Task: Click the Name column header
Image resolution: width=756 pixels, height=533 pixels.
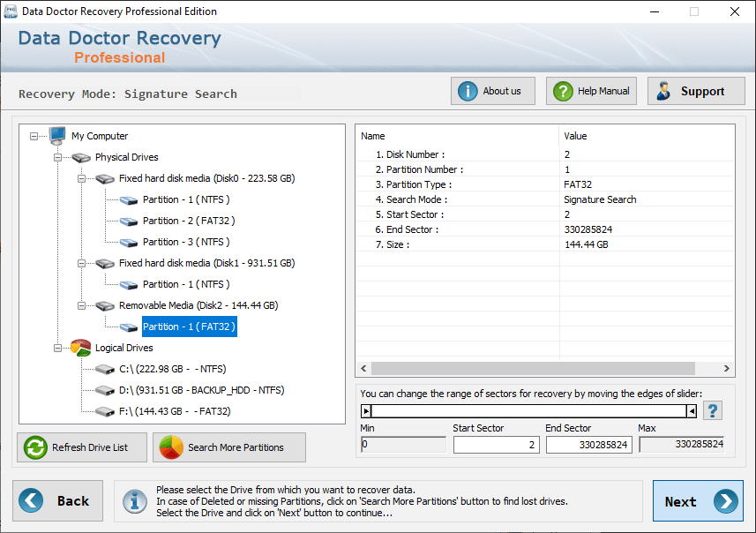Action: [x=457, y=136]
